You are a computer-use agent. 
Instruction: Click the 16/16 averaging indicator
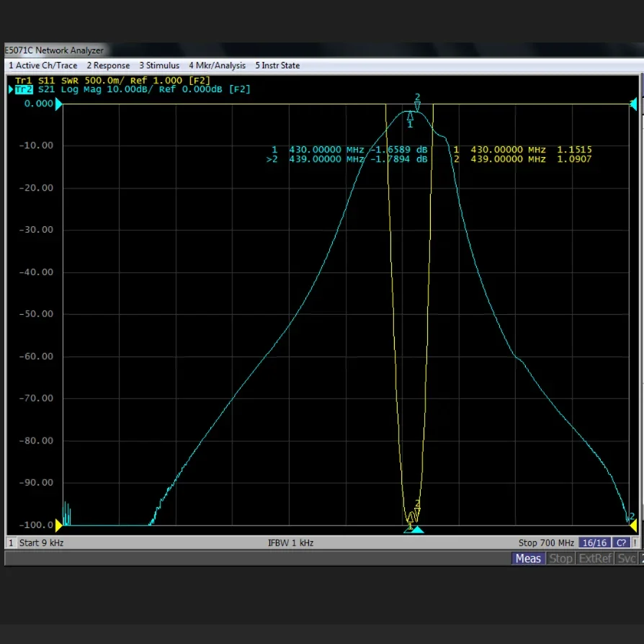coord(594,542)
